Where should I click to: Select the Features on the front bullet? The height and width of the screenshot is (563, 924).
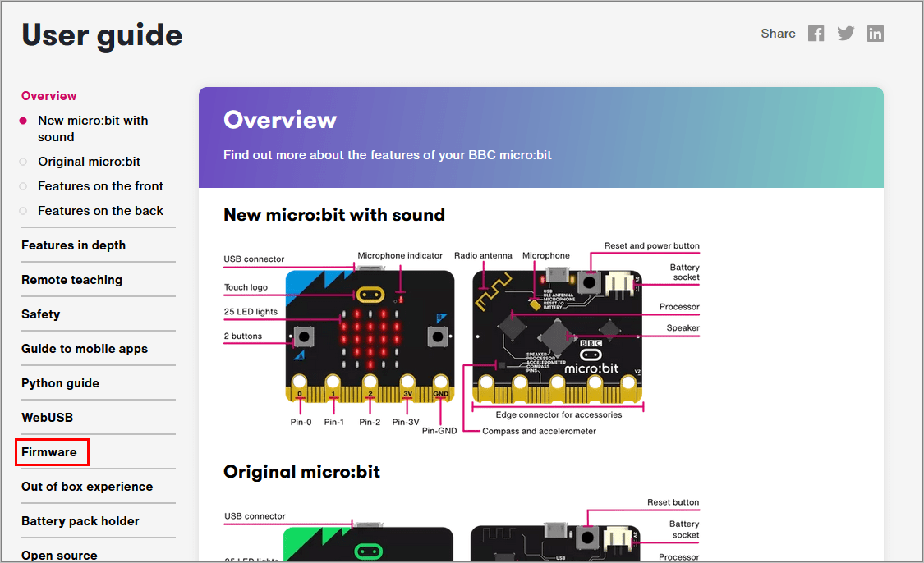23,186
